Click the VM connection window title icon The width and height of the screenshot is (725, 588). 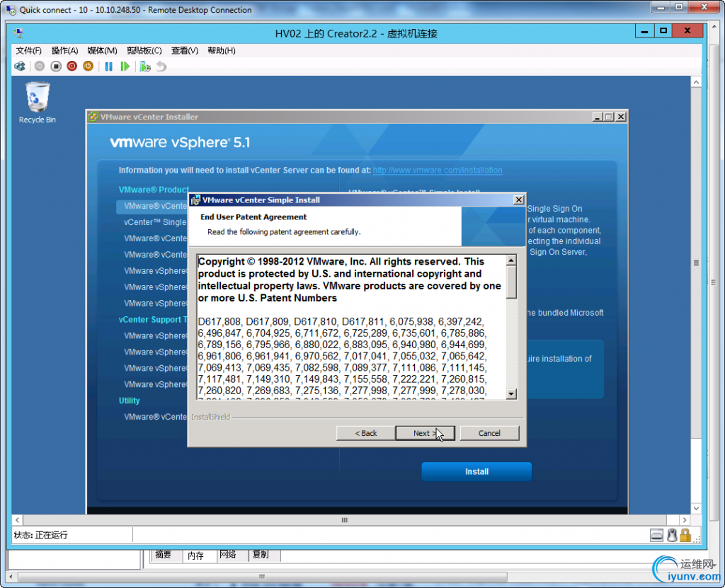18,33
